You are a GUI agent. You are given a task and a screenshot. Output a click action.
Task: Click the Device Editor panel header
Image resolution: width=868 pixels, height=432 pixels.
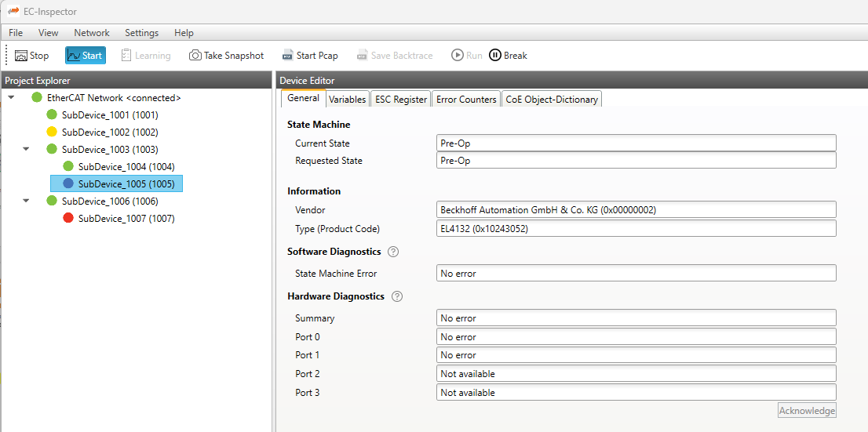tap(571, 81)
